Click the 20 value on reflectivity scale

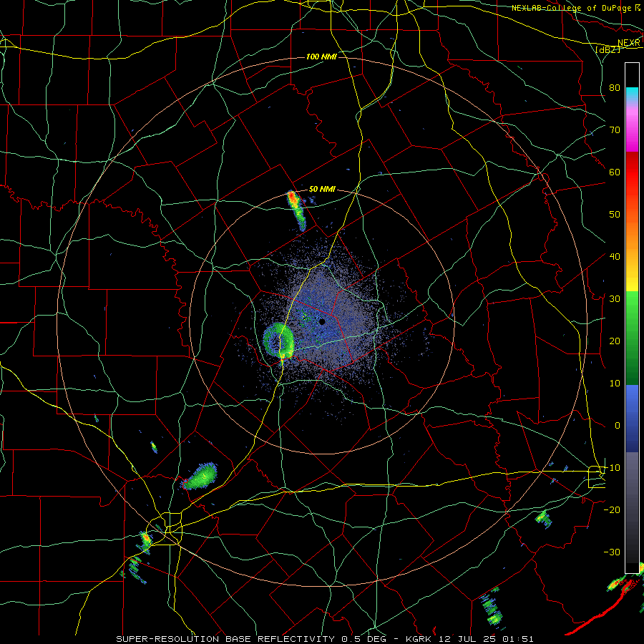click(x=615, y=341)
